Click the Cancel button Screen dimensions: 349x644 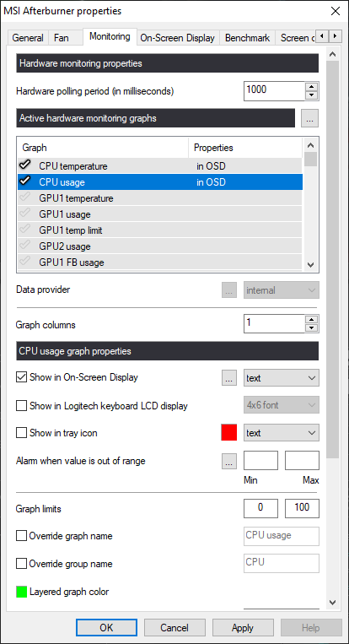pos(174,628)
